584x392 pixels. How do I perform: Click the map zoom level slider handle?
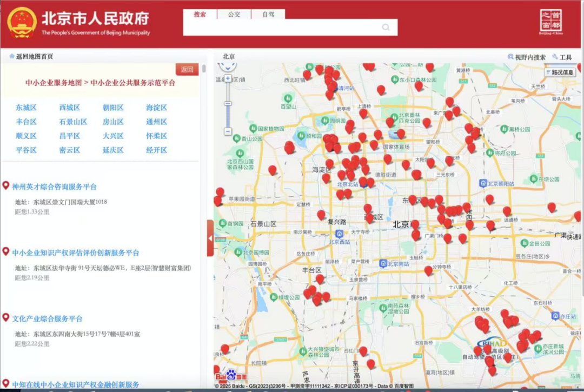pyautogui.click(x=228, y=103)
